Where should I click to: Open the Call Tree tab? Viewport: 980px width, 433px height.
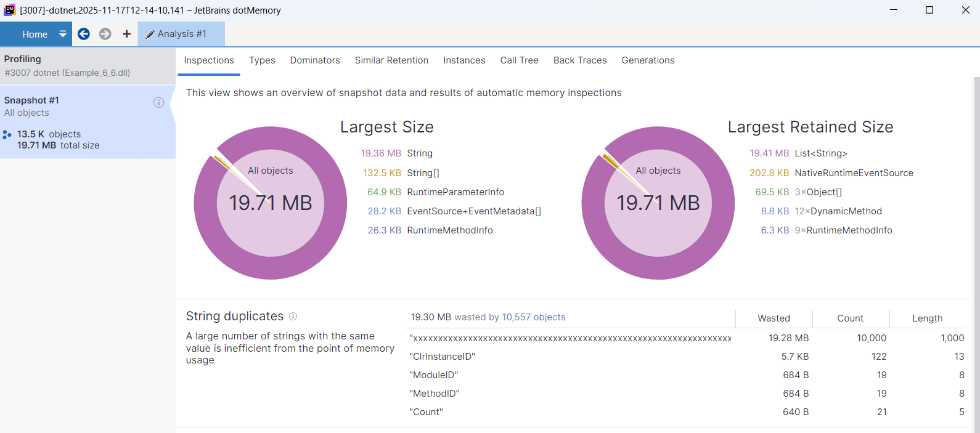(519, 60)
